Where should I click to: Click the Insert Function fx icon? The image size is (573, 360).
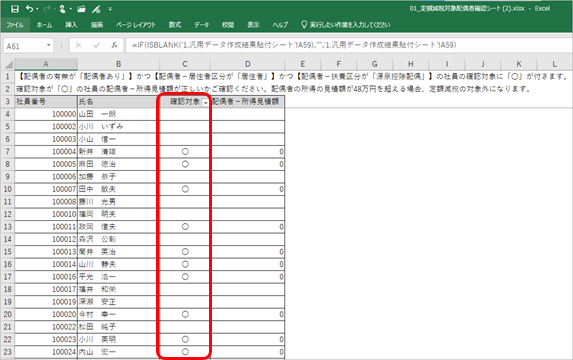click(x=114, y=46)
